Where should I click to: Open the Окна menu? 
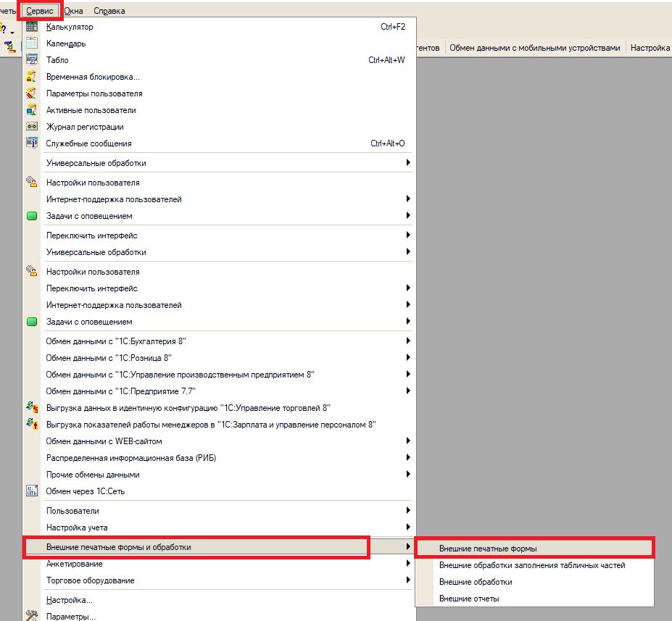coord(73,11)
